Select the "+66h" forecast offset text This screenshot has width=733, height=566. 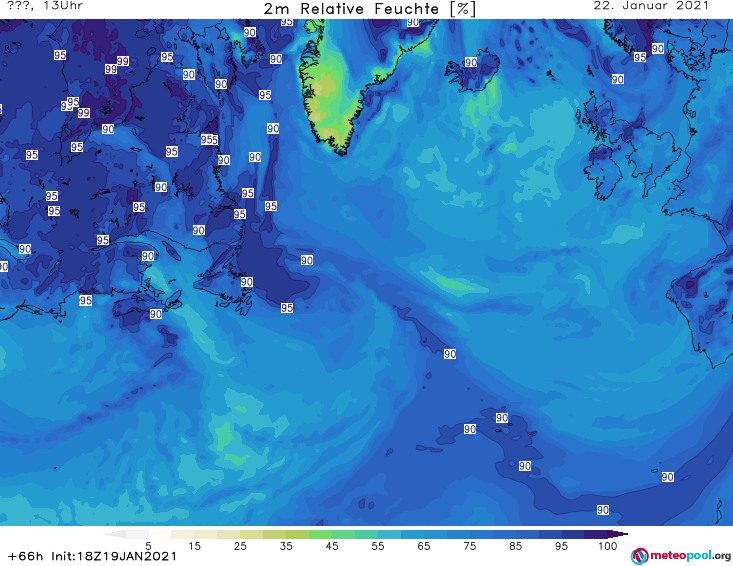25,556
